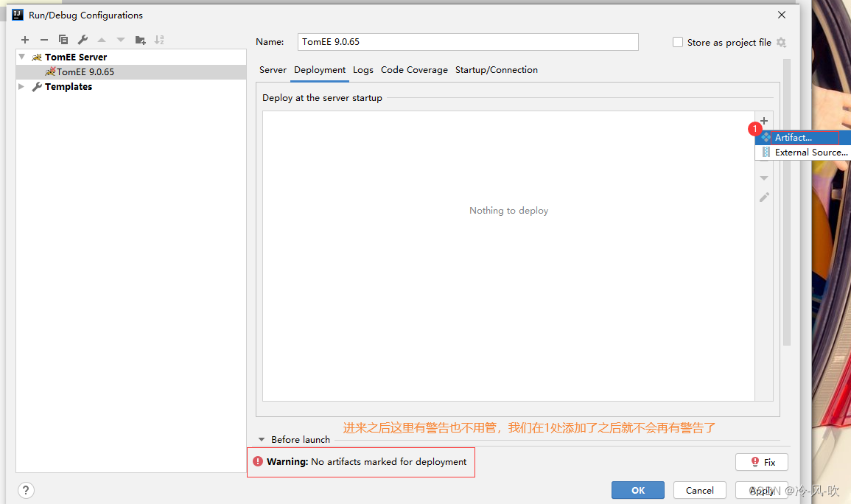Close the Run/Debug Configurations dialog
Image resolution: width=851 pixels, height=504 pixels.
tap(782, 15)
